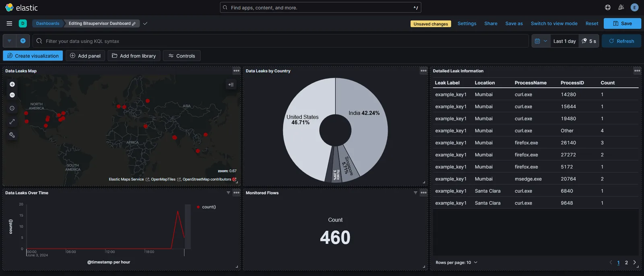Click Add from library button
644x276 pixels.
point(134,56)
